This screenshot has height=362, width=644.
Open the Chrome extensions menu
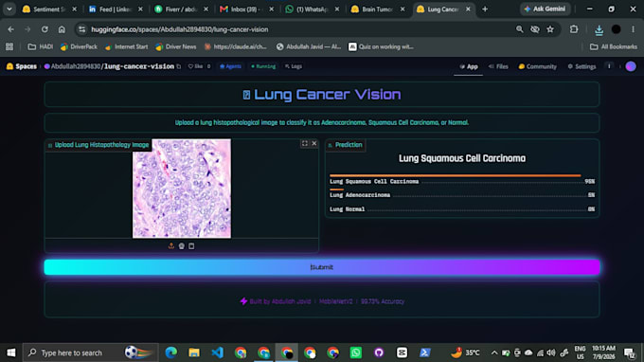(x=574, y=29)
